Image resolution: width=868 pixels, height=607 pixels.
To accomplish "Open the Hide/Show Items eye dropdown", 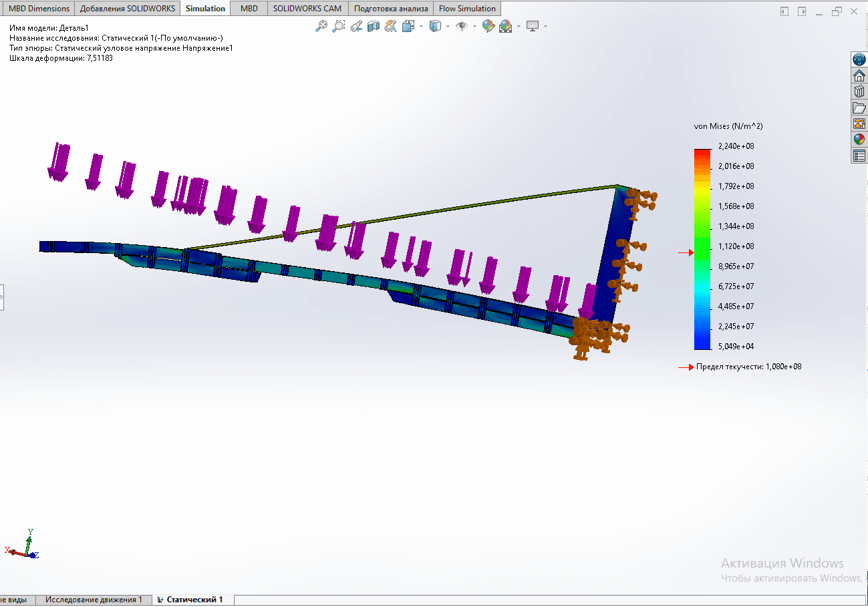I will click(474, 27).
